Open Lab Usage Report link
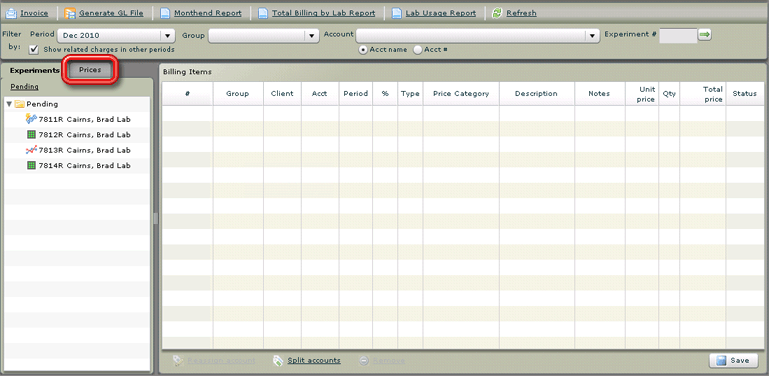769x376 pixels. 441,13
